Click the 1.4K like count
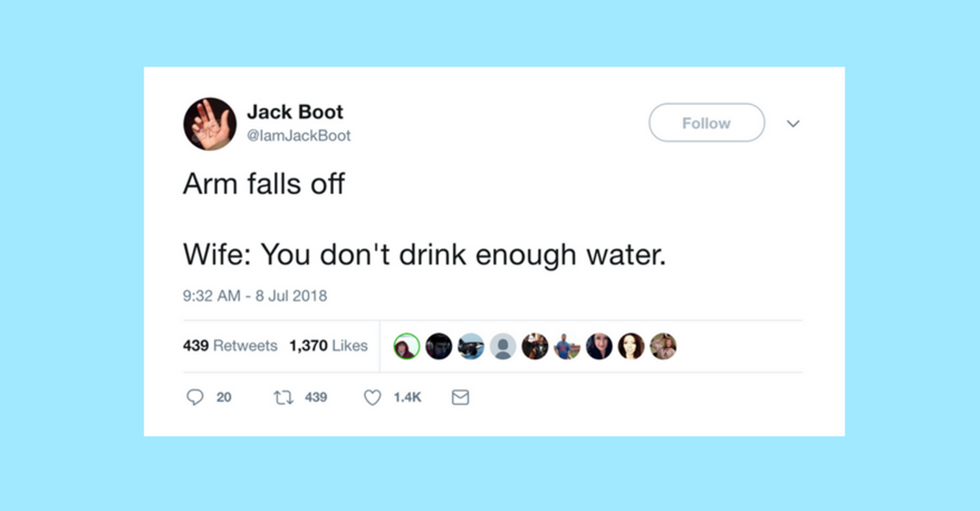980x511 pixels. pyautogui.click(x=407, y=398)
